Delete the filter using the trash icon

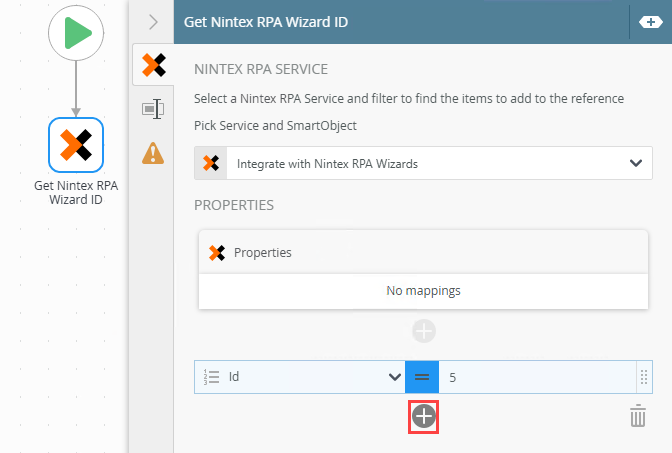click(x=638, y=417)
